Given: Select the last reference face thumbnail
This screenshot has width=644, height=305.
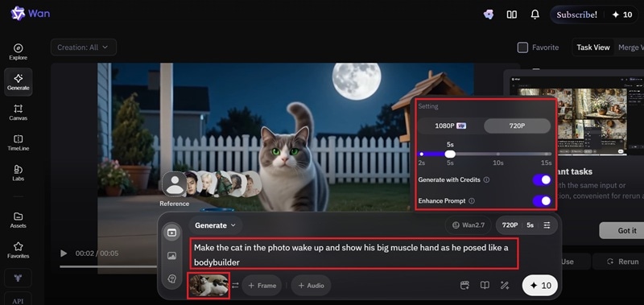Looking at the screenshot, I should coord(252,183).
